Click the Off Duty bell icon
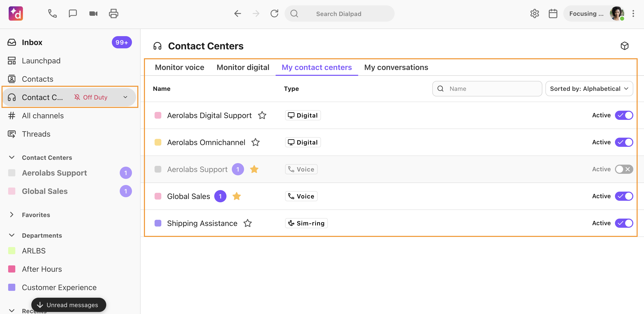Image resolution: width=644 pixels, height=314 pixels. (77, 97)
